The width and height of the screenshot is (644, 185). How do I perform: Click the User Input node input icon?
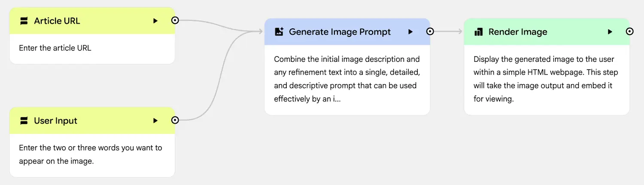tap(24, 121)
